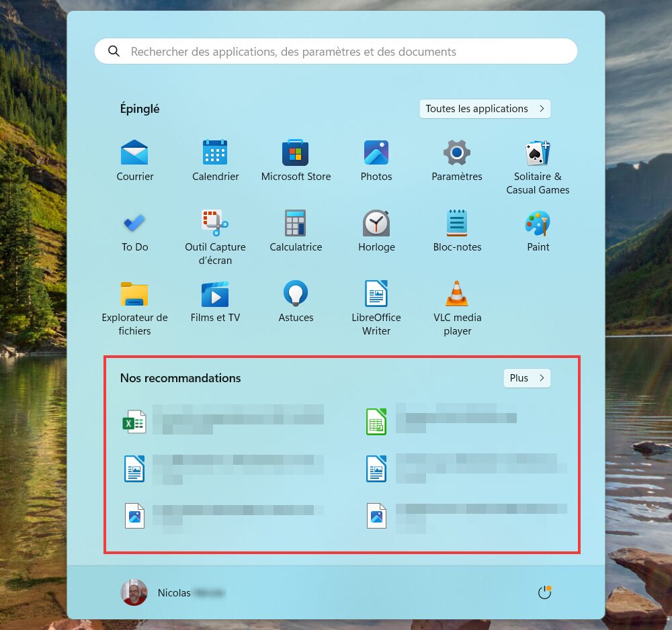Launch LibreOffice Writer
The height and width of the screenshot is (630, 672).
pos(376,308)
